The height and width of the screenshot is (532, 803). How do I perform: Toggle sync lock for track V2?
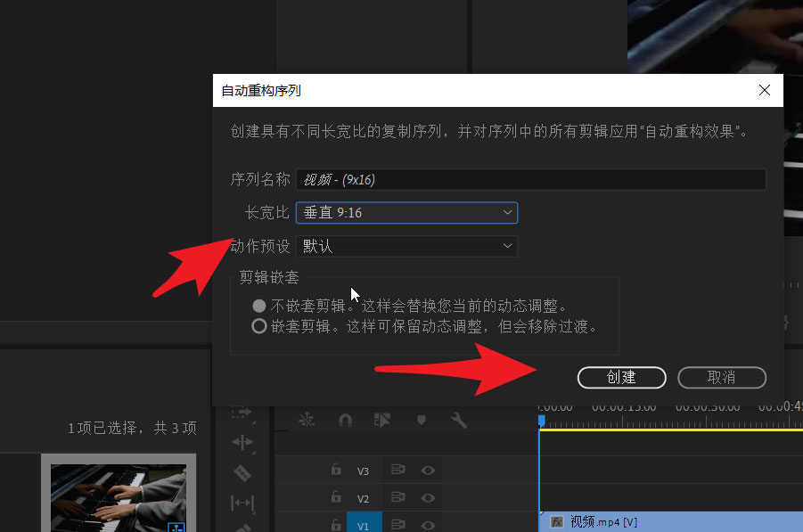click(x=397, y=497)
